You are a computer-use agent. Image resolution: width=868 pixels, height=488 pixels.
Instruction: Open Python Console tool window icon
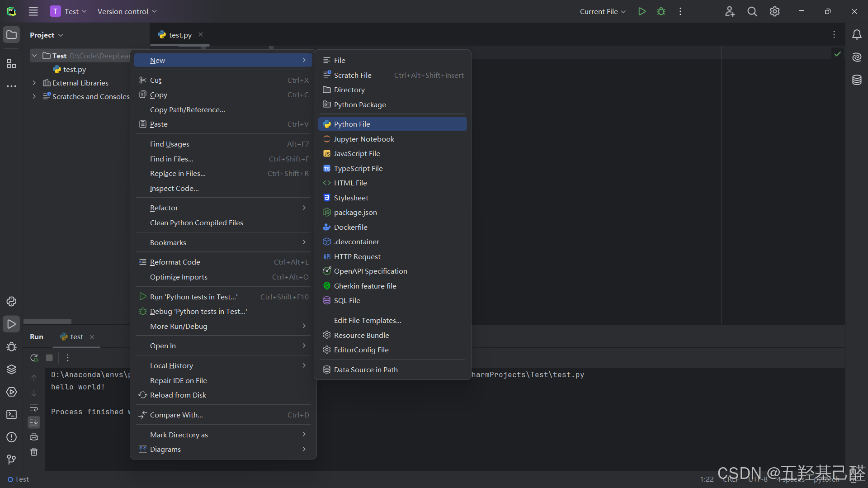(x=11, y=302)
